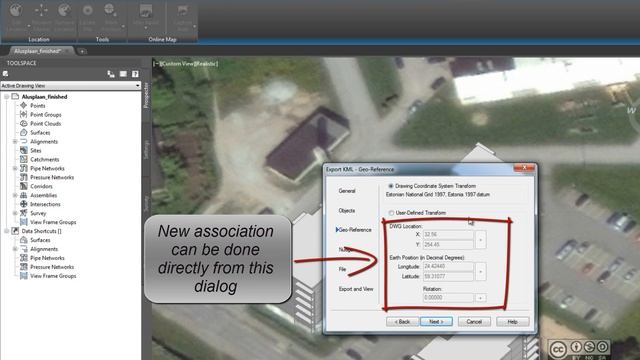Go to Export and View step
The height and width of the screenshot is (360, 640).
pos(356,289)
